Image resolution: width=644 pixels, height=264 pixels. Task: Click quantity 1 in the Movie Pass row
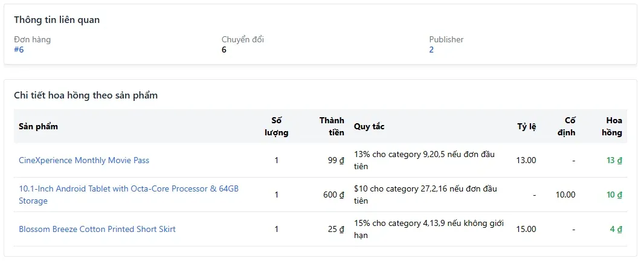tap(277, 160)
